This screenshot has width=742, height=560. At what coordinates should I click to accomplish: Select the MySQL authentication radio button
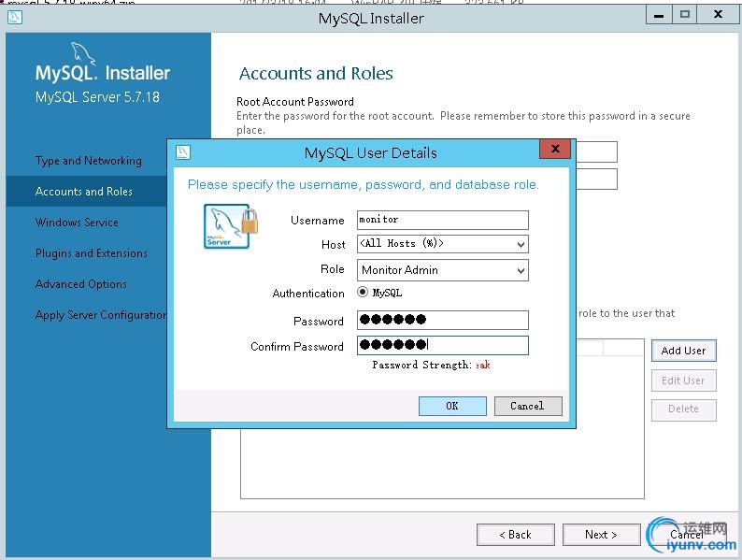pos(363,292)
